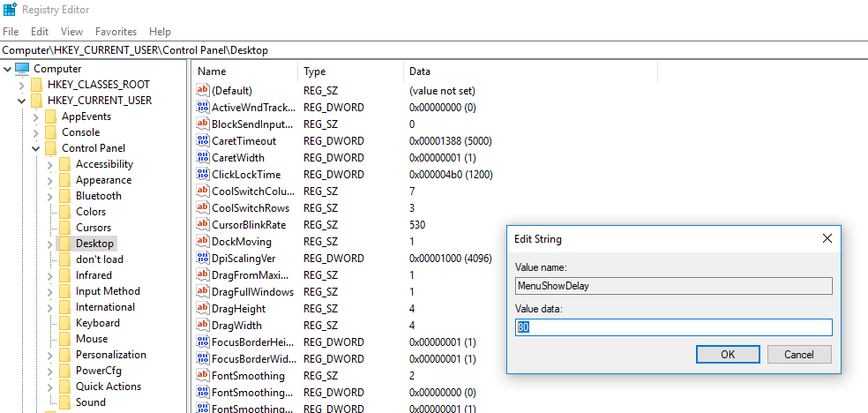Click the Registry Editor app icon in title bar
The image size is (868, 413).
coord(10,10)
